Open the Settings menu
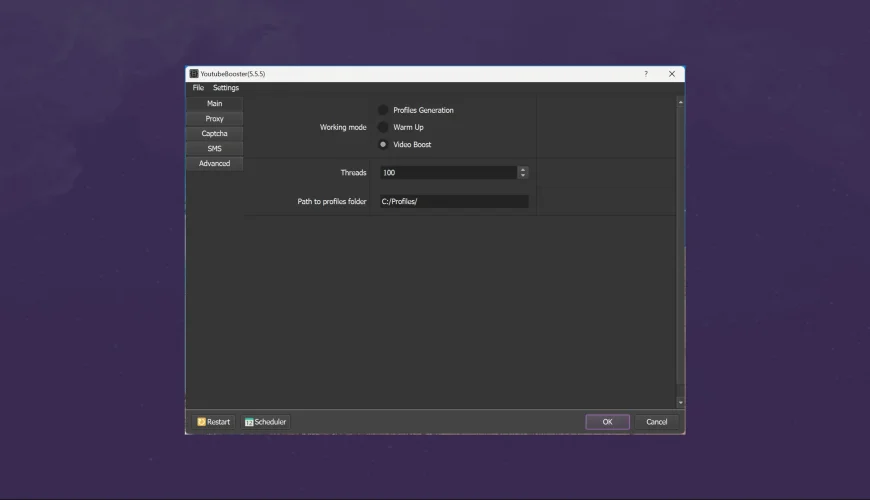 pos(226,88)
